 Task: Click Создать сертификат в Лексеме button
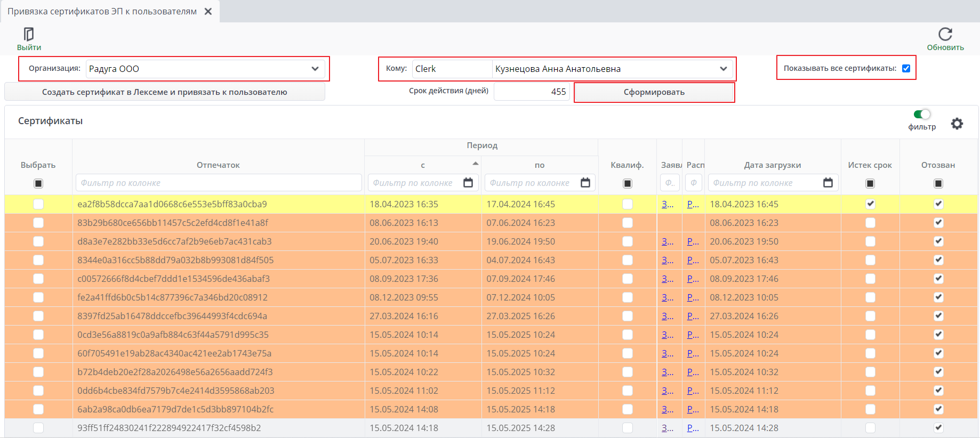click(165, 92)
